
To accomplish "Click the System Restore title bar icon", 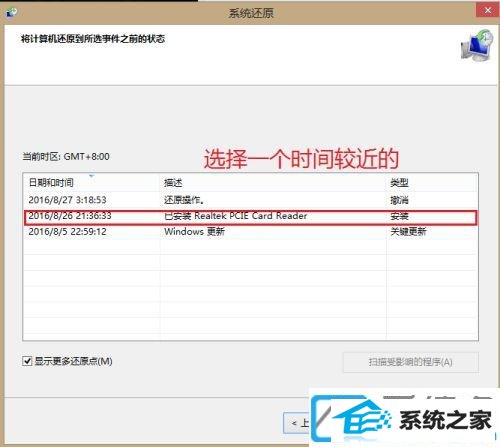I will (x=12, y=13).
